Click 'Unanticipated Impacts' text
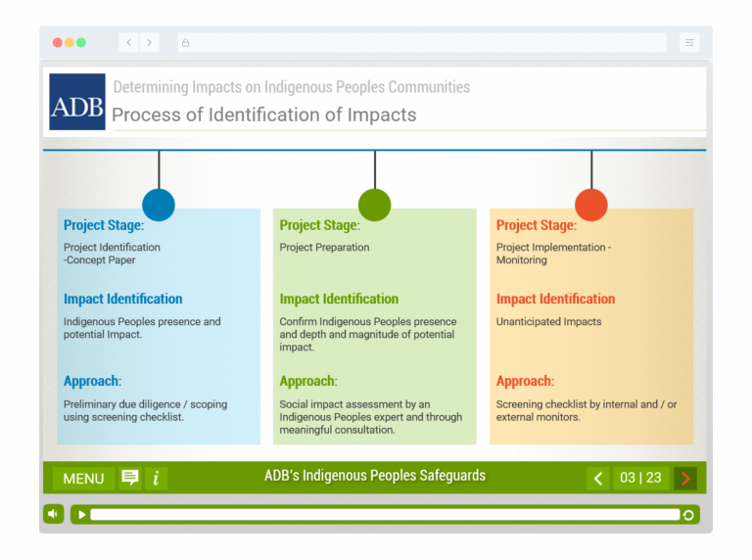752x560 pixels. tap(548, 322)
